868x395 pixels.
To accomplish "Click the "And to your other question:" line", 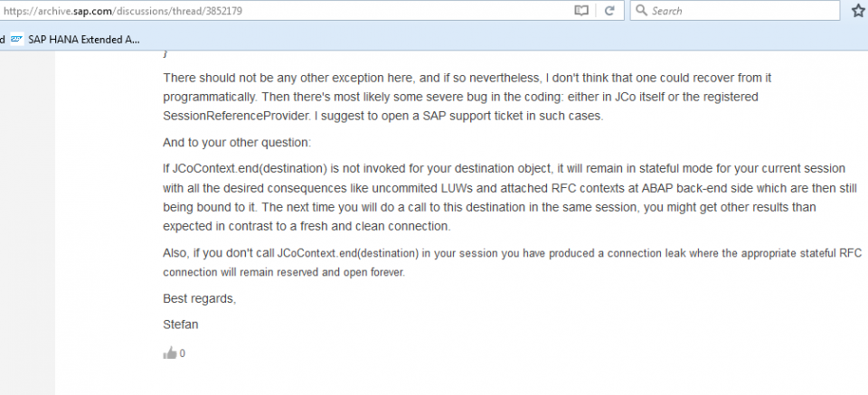I will tap(234, 142).
